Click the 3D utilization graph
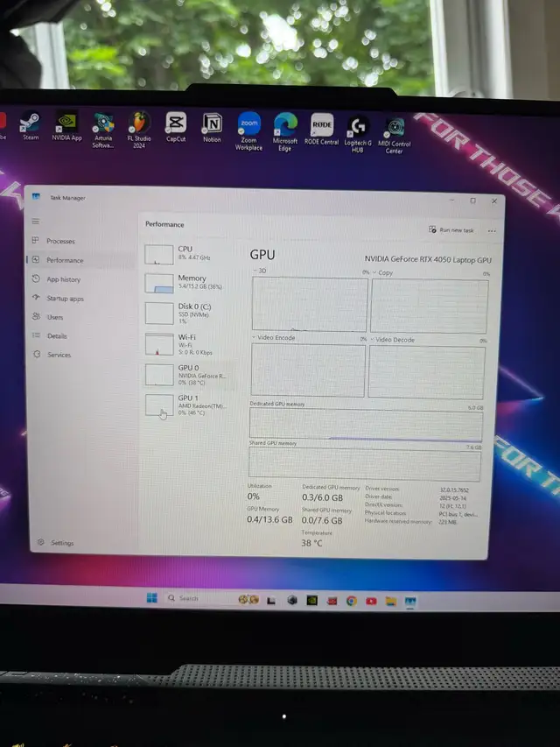This screenshot has height=747, width=560. [x=310, y=304]
